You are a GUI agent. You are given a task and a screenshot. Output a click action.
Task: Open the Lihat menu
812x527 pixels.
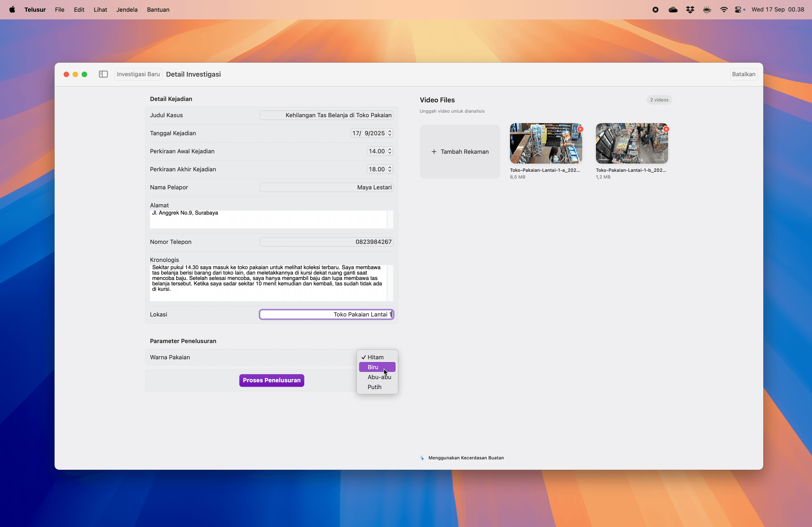coord(100,10)
